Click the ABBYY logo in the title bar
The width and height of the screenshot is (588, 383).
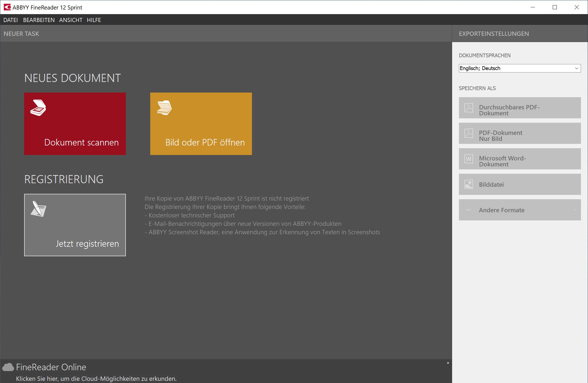click(7, 7)
